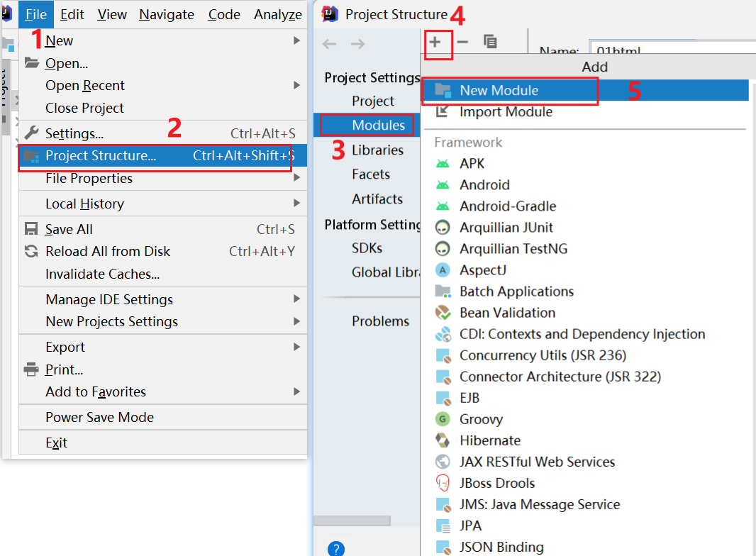The width and height of the screenshot is (756, 556).
Task: Choose Close Project menu entry
Action: coord(163,108)
